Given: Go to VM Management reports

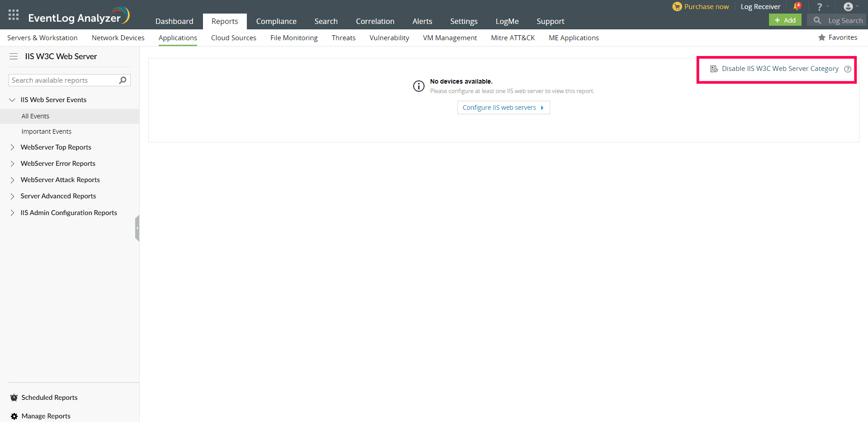Looking at the screenshot, I should [x=450, y=38].
